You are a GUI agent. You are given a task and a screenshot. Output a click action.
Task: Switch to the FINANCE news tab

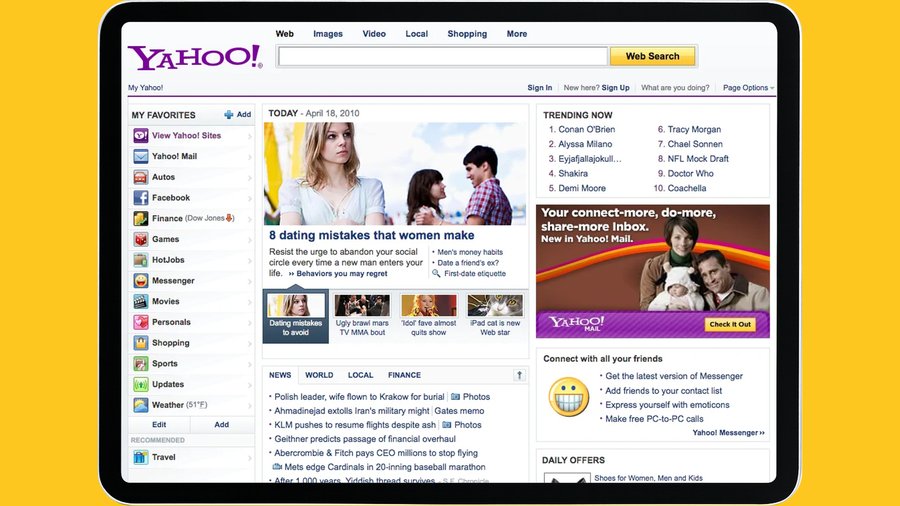click(x=404, y=375)
